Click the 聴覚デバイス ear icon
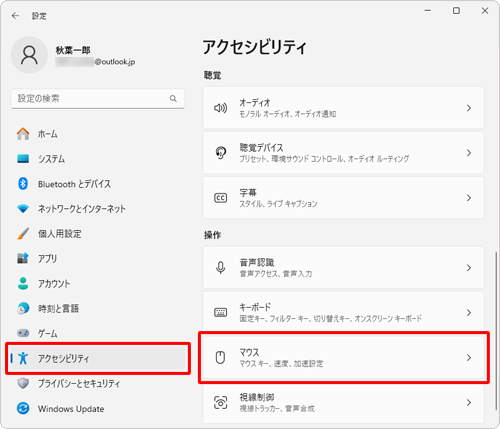500x429 pixels. coord(220,153)
